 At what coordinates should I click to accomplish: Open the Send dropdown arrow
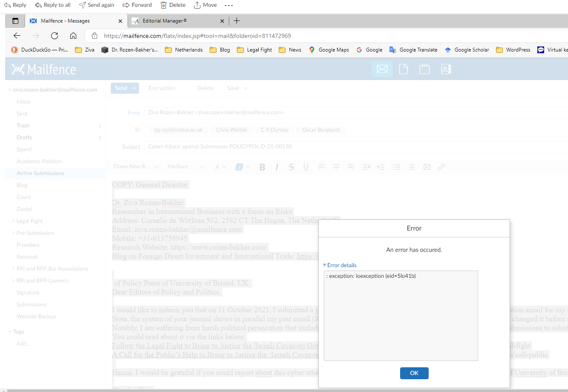tap(134, 88)
